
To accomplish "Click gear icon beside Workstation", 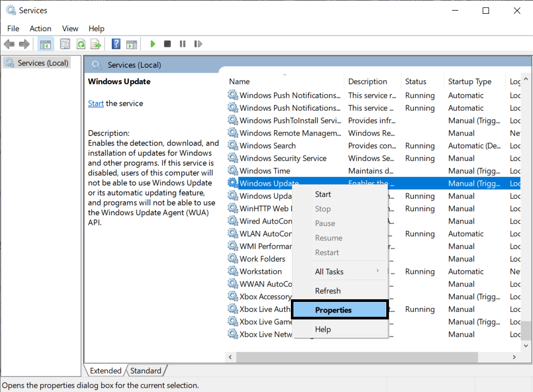I will [233, 271].
